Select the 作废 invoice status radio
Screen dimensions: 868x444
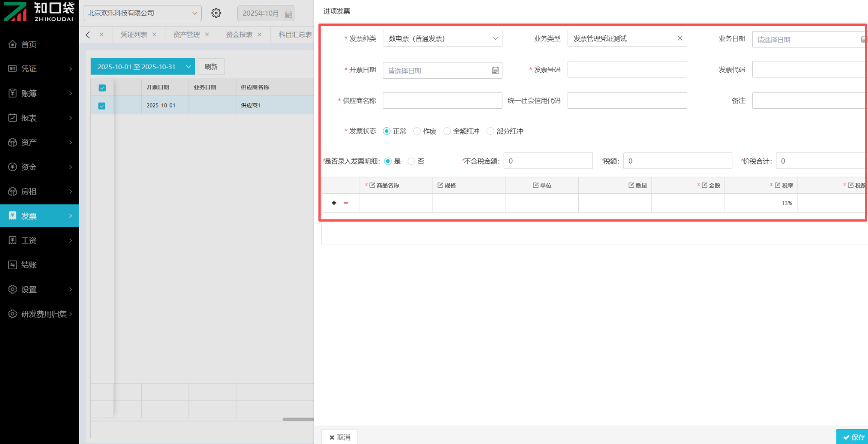coord(417,131)
